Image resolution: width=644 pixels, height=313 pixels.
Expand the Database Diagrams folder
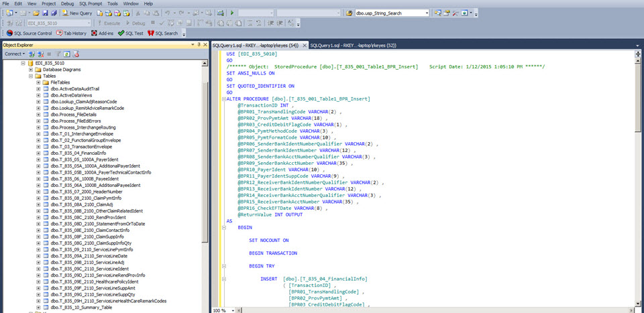[30, 69]
